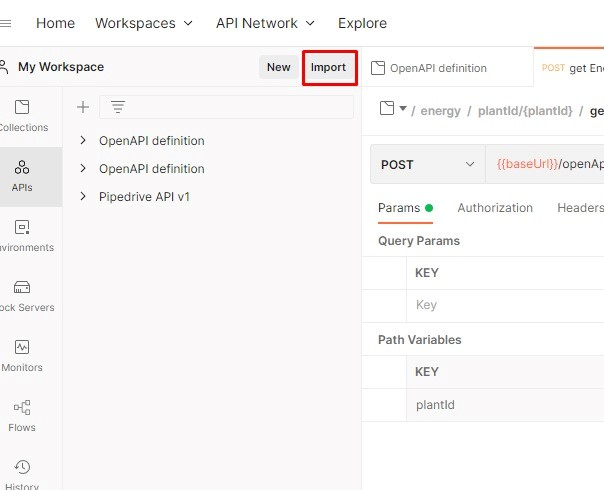
Task: Click the Import button
Action: click(x=328, y=67)
